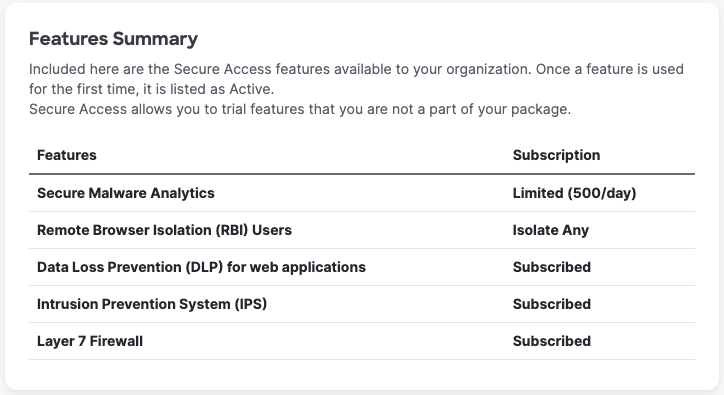
Task: Click Subscribed value in the IPS row
Action: click(552, 304)
